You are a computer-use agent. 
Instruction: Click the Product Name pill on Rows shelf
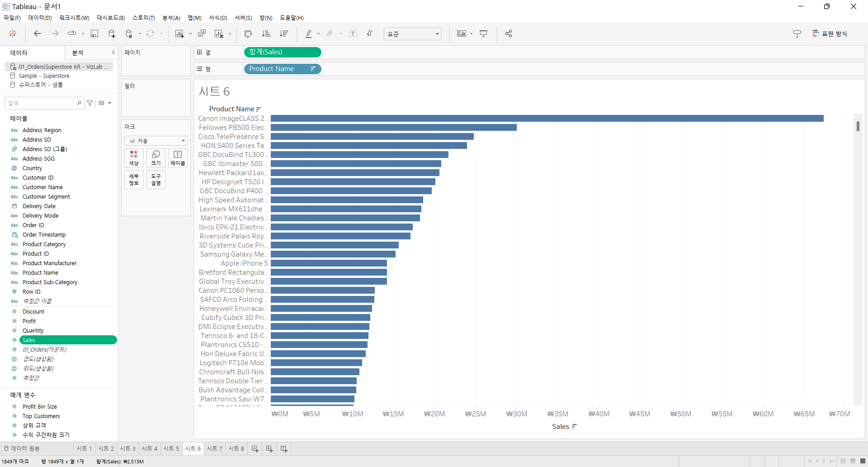[x=283, y=69]
